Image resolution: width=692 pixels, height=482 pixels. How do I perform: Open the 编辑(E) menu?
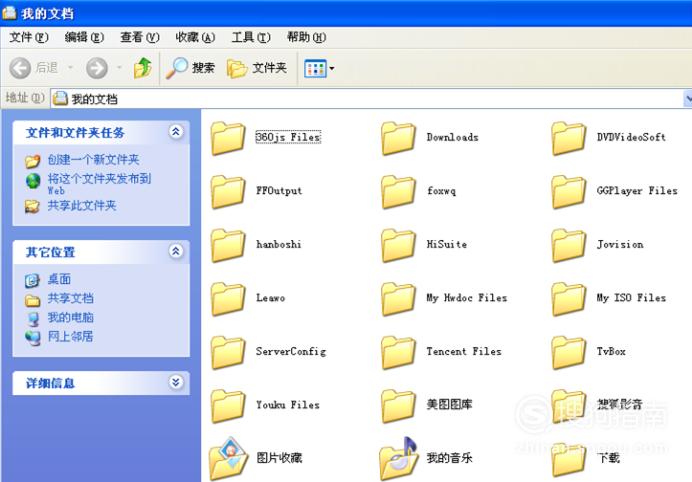[84, 38]
